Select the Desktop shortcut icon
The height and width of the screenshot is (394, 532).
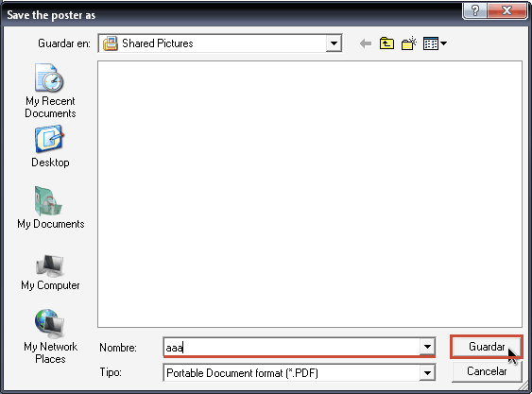pos(49,140)
